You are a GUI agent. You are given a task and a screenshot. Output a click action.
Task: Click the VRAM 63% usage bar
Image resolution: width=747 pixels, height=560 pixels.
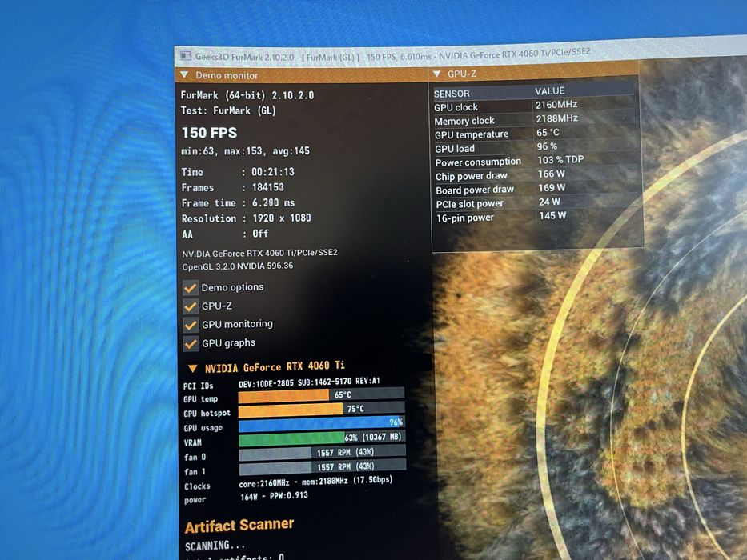(x=322, y=438)
